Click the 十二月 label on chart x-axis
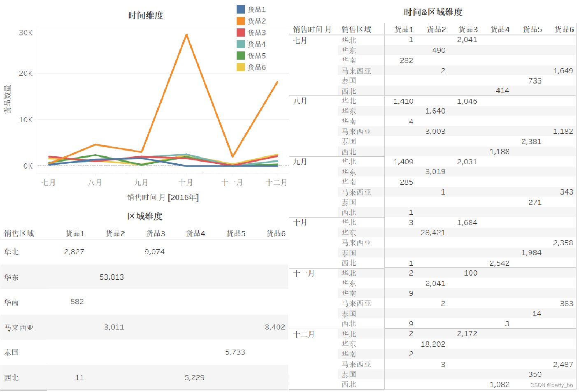Viewport: 579px width, 392px height. (x=277, y=182)
